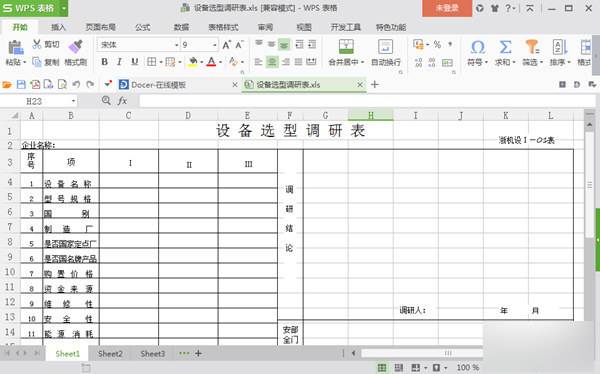The height and width of the screenshot is (374, 600).
Task: Click the 未登录 (not logged in) button
Action: [x=447, y=8]
